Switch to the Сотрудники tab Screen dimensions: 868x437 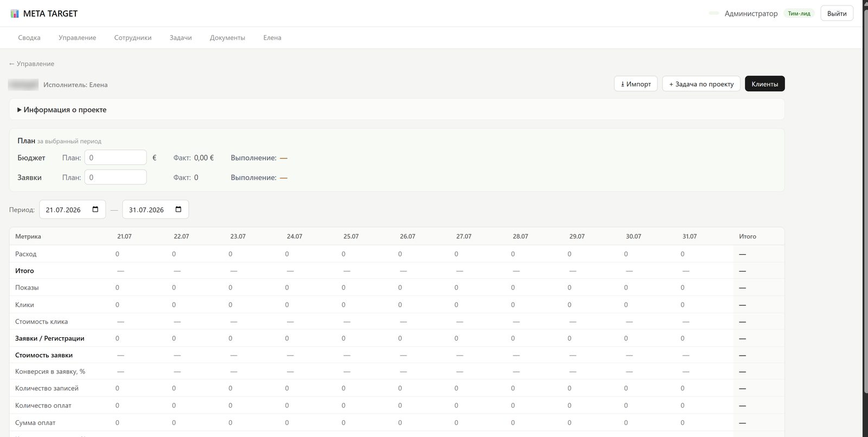click(133, 37)
